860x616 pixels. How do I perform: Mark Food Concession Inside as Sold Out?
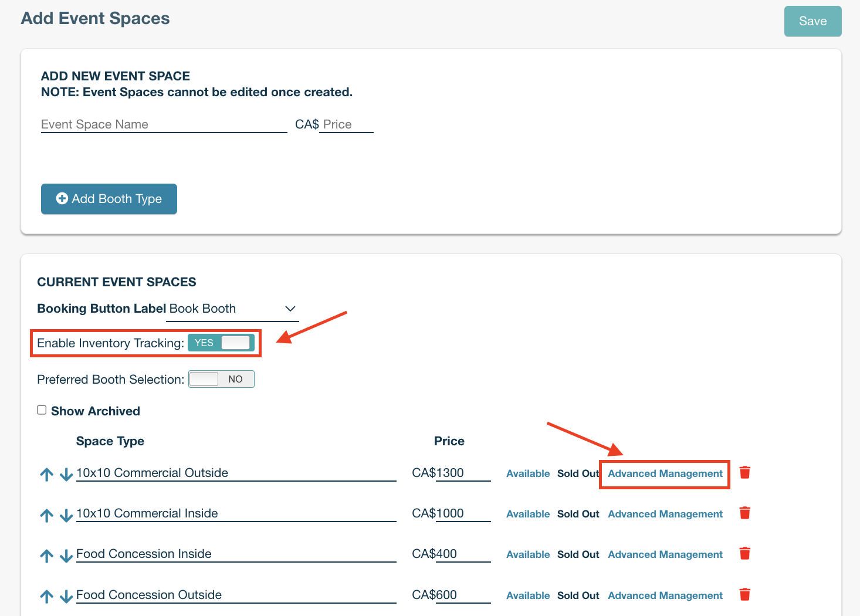(x=578, y=554)
